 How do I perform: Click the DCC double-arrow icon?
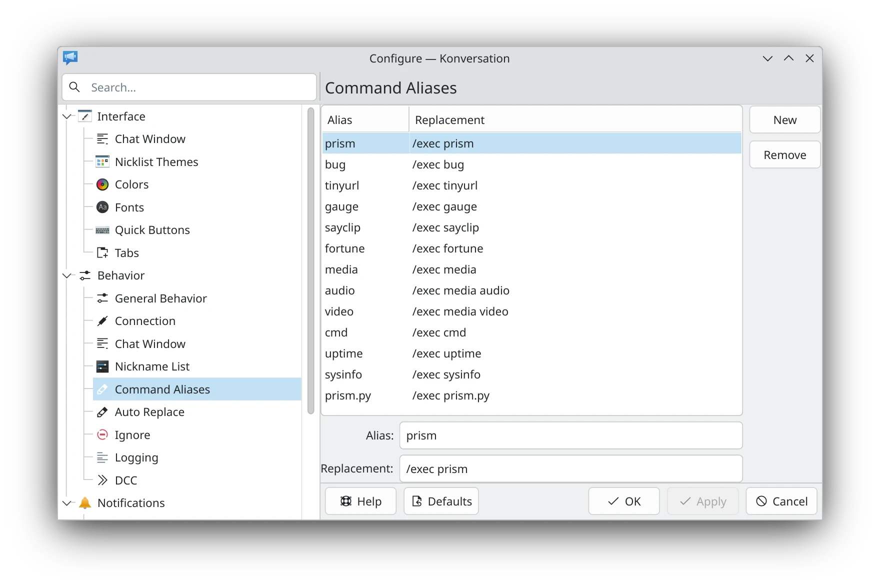[x=102, y=480]
